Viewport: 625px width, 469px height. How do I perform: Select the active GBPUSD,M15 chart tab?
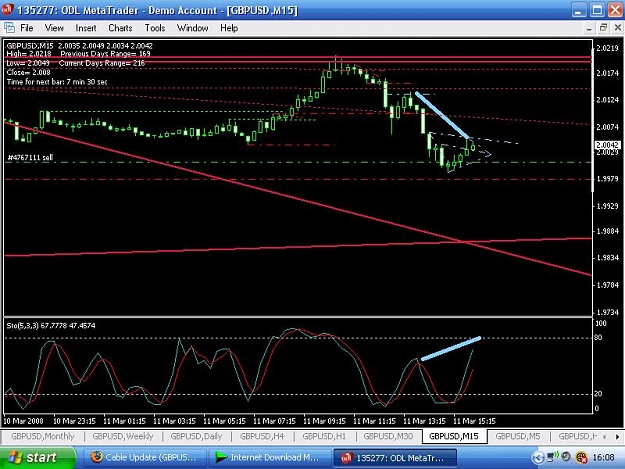pos(454,436)
